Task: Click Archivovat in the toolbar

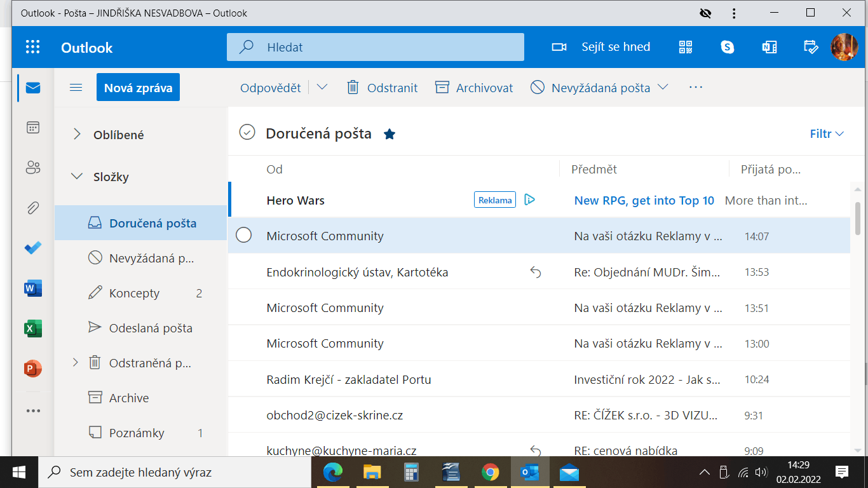Action: coord(474,88)
